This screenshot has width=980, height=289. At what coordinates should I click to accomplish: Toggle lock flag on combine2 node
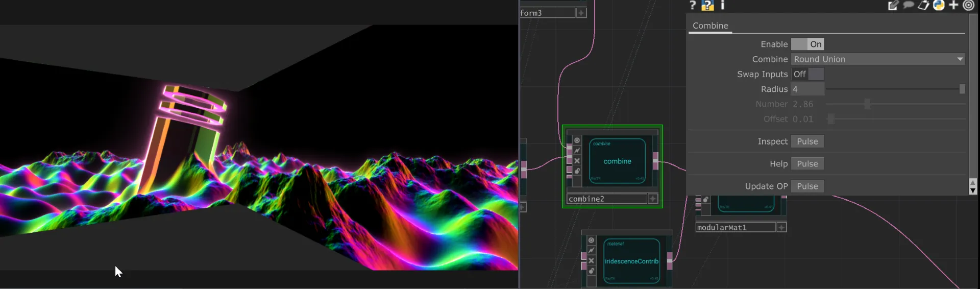(577, 171)
